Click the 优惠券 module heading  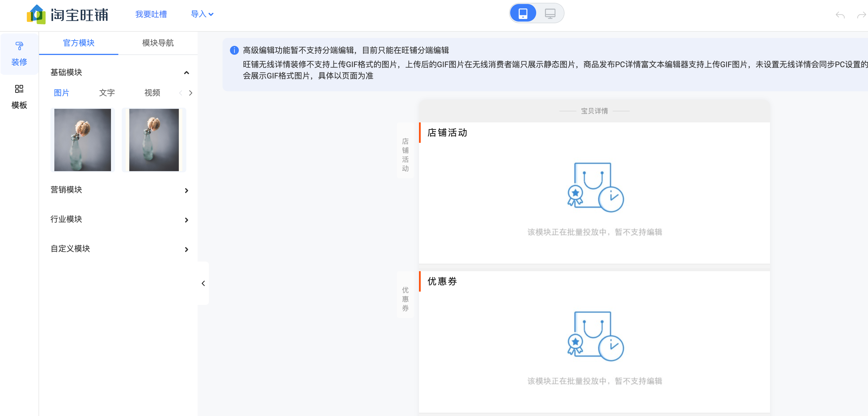pos(442,281)
